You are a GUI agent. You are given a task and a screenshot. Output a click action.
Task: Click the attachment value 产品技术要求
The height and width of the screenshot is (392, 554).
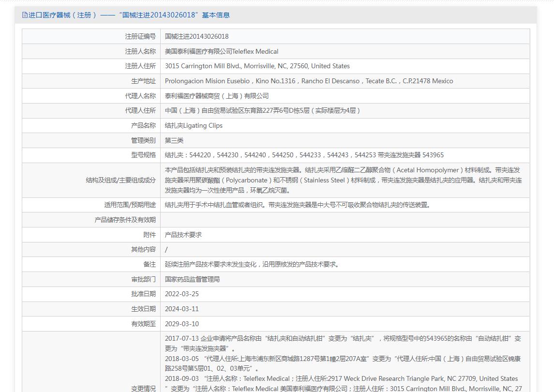click(183, 235)
